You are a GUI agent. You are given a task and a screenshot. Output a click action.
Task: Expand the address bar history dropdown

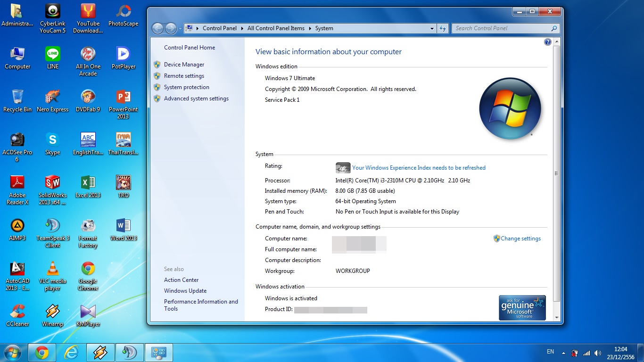click(x=432, y=28)
